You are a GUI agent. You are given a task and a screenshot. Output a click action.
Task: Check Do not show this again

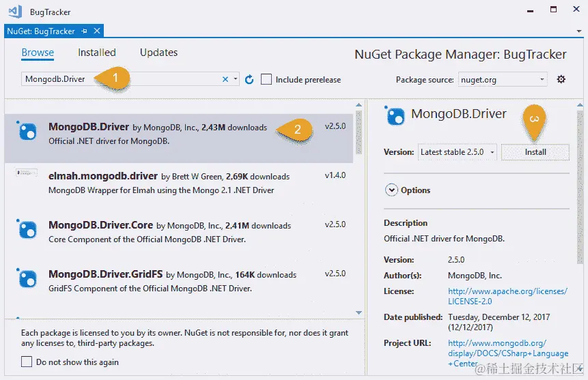point(26,362)
